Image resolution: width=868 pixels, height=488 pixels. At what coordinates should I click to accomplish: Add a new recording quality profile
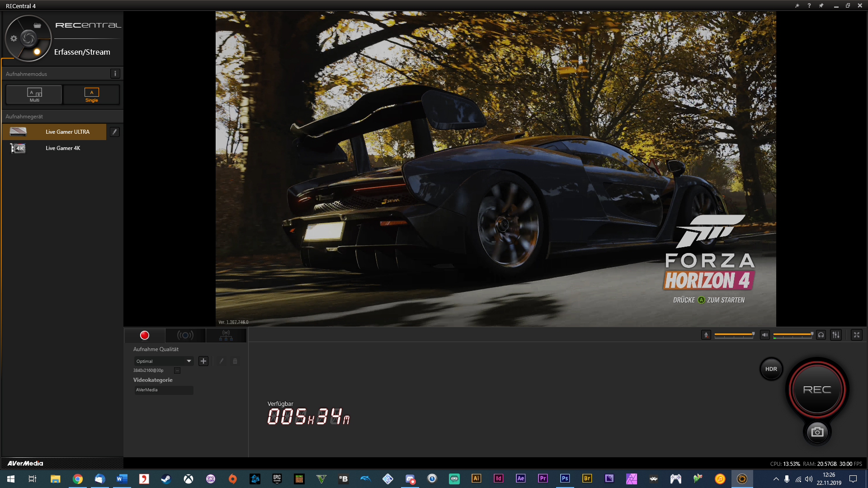(203, 361)
